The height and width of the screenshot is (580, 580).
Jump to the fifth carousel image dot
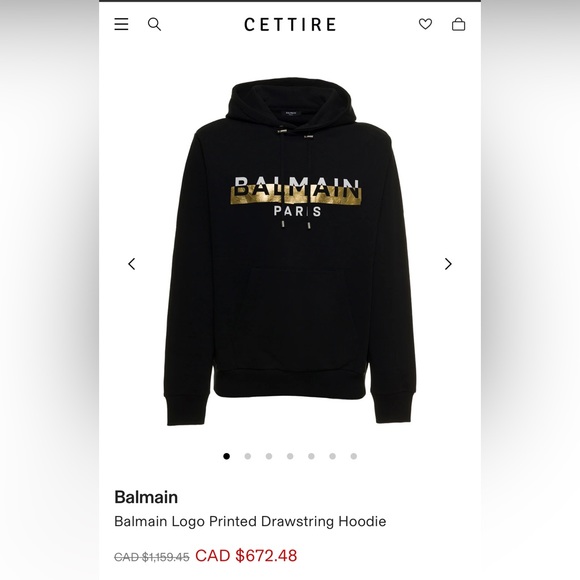(311, 456)
